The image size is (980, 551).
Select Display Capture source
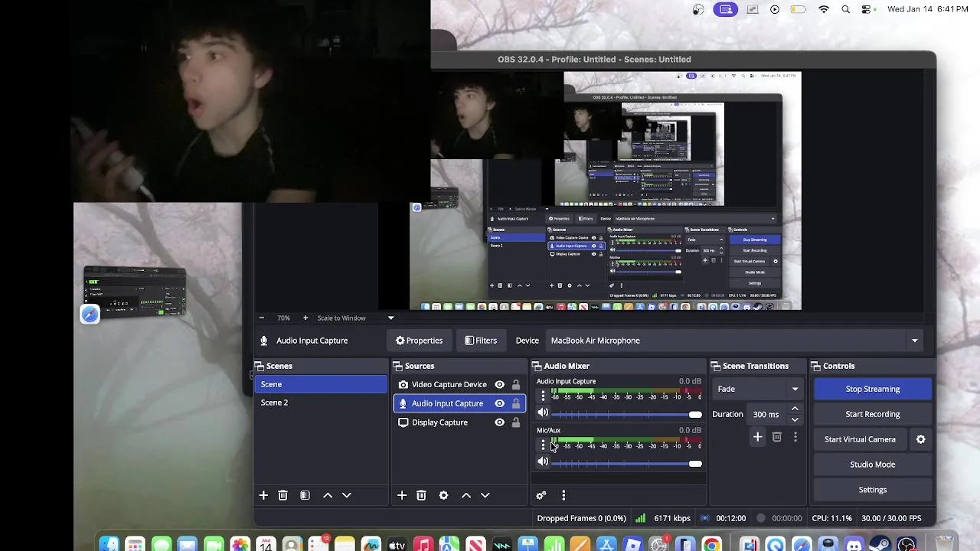coord(459,422)
